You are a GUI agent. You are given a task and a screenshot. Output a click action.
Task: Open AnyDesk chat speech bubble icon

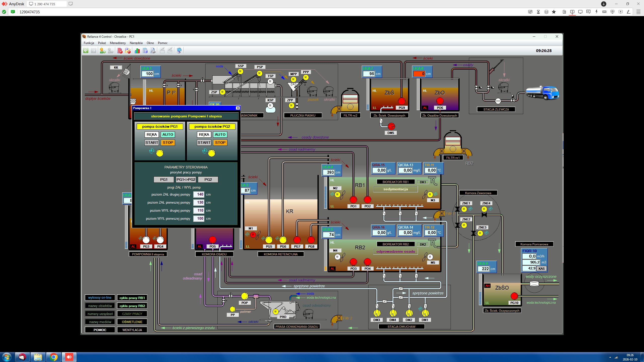588,12
